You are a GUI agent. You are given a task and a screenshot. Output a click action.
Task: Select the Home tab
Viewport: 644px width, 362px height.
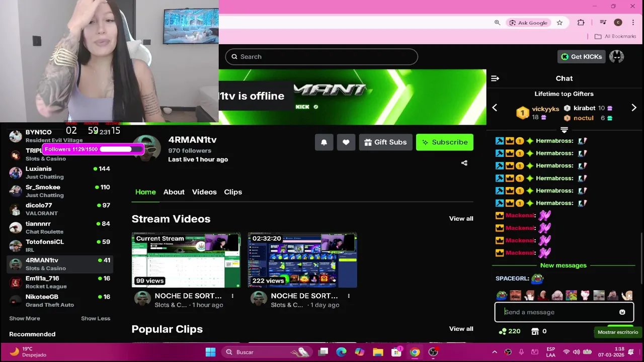145,192
